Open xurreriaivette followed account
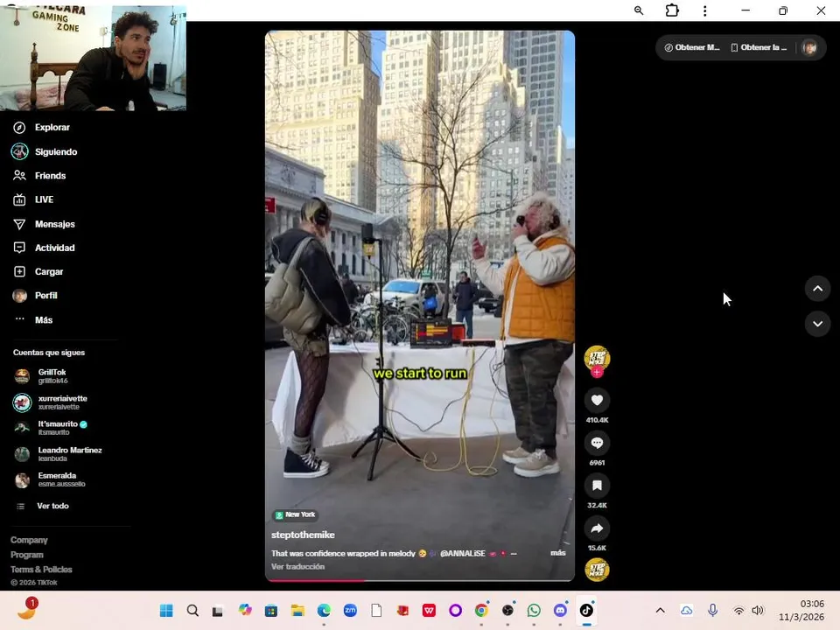The image size is (840, 630). pos(51,402)
